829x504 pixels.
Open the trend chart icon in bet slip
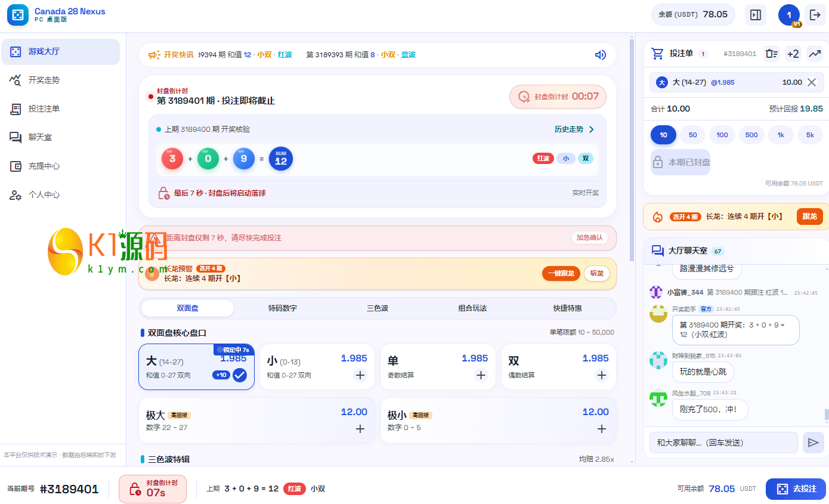[815, 54]
